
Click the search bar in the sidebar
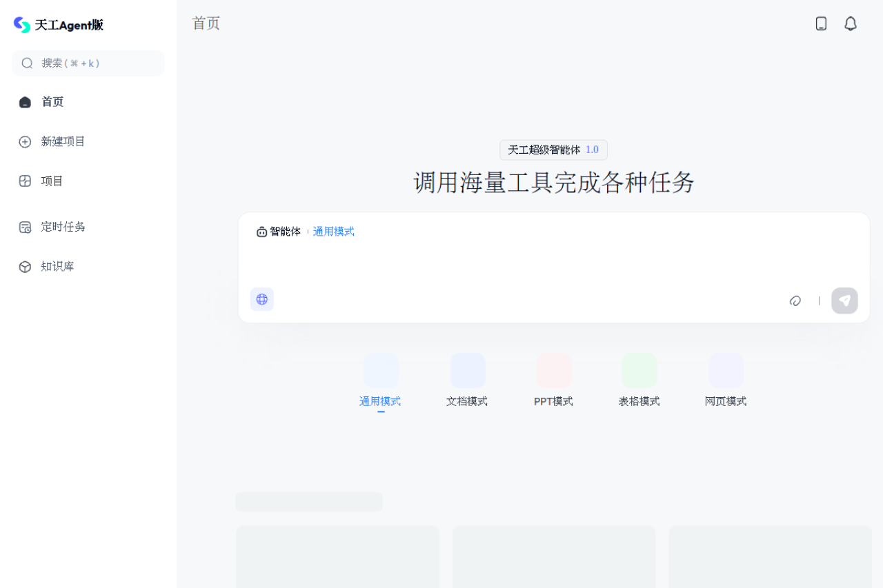(88, 63)
